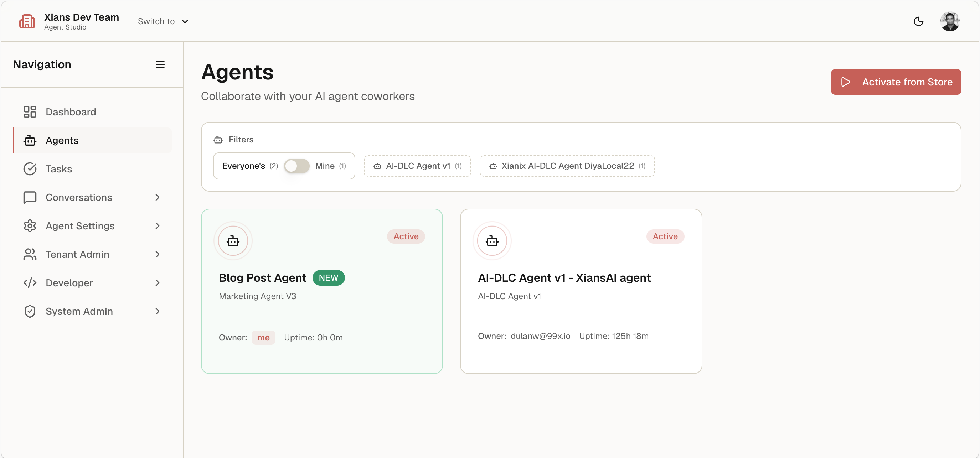980x458 pixels.
Task: Toggle between Everyone's and Mine agents
Action: click(297, 166)
